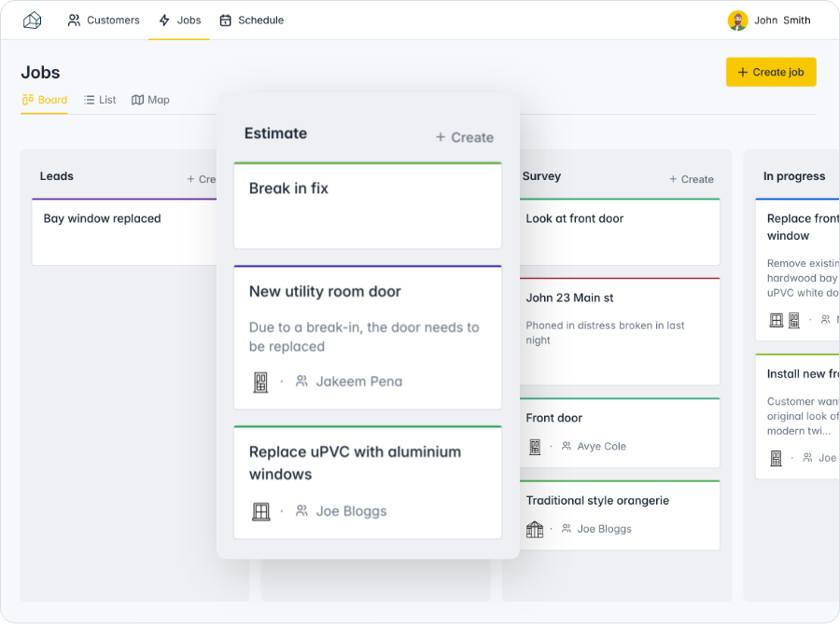Switch to the List view
The width and height of the screenshot is (840, 624).
99,100
